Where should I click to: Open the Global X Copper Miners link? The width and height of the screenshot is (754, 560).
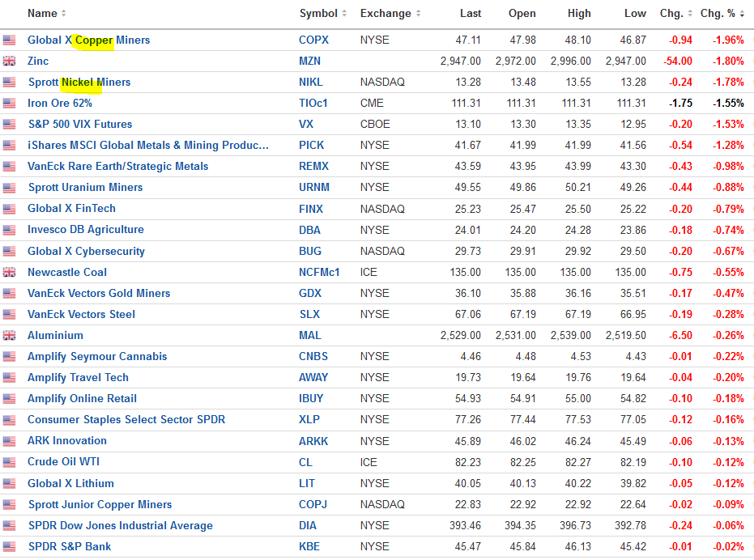88,40
